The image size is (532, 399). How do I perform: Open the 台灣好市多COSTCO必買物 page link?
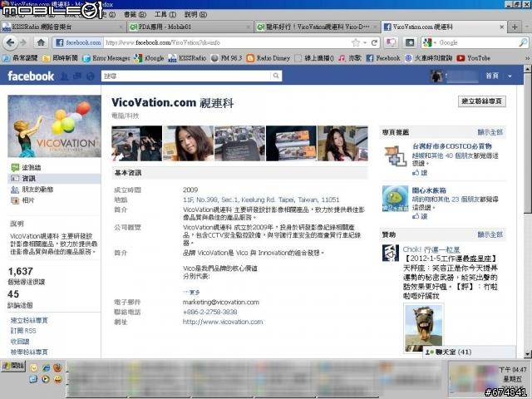[452, 146]
